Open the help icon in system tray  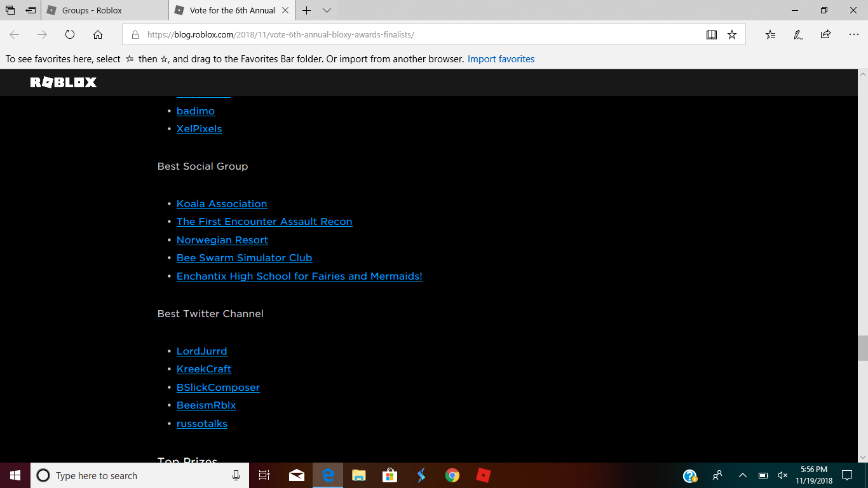click(x=690, y=475)
